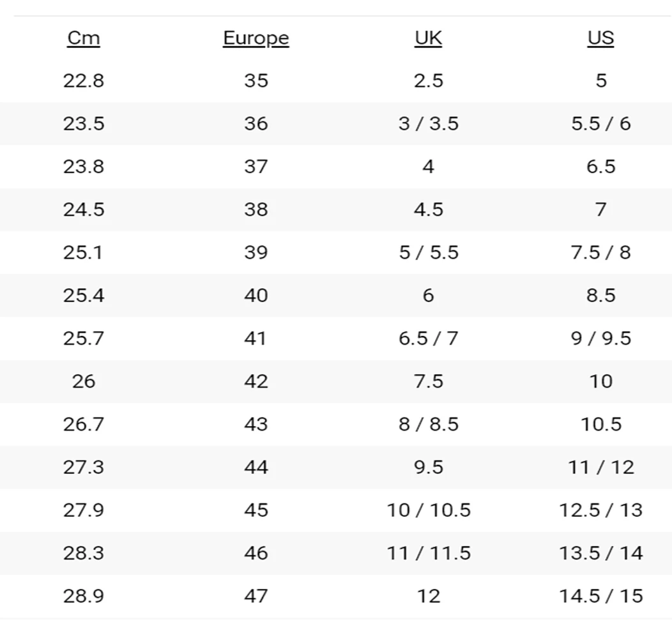Click US size 11 / 12 cell
The width and height of the screenshot is (672, 624).
point(600,468)
